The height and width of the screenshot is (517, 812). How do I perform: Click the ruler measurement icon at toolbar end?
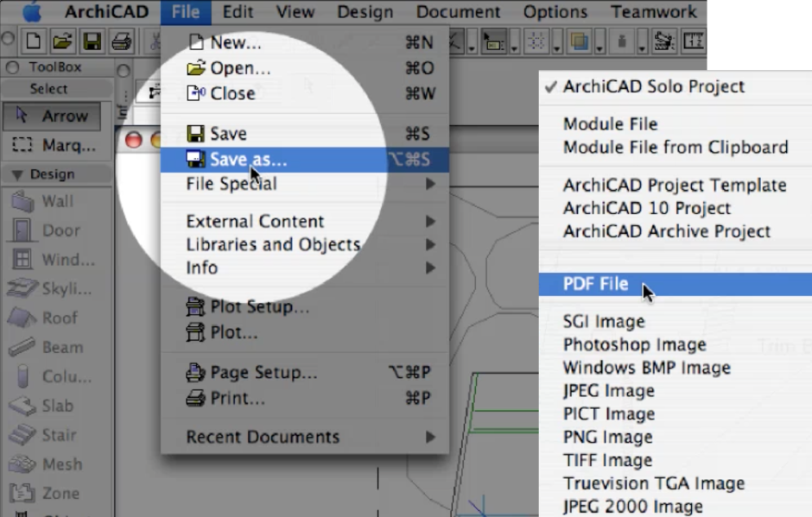pos(693,41)
